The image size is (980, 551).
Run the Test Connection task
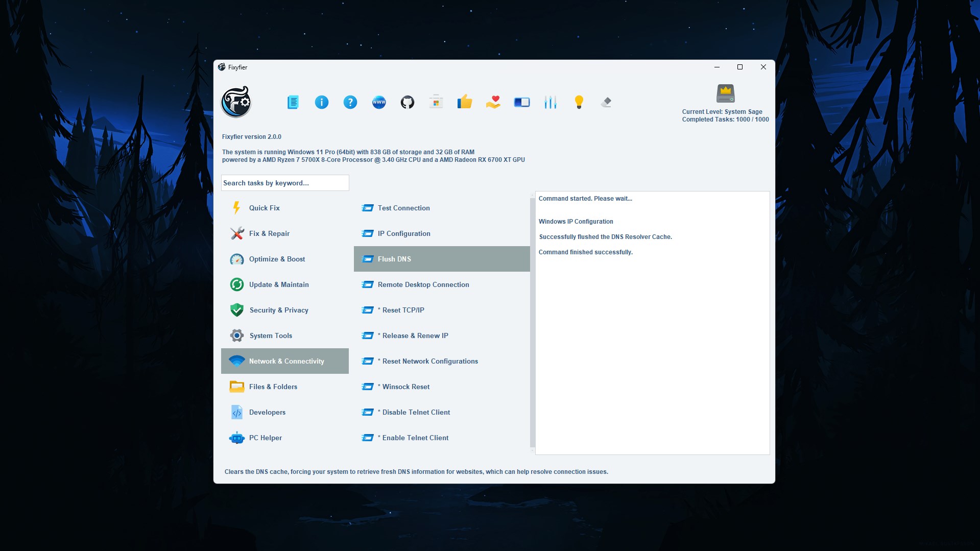442,208
